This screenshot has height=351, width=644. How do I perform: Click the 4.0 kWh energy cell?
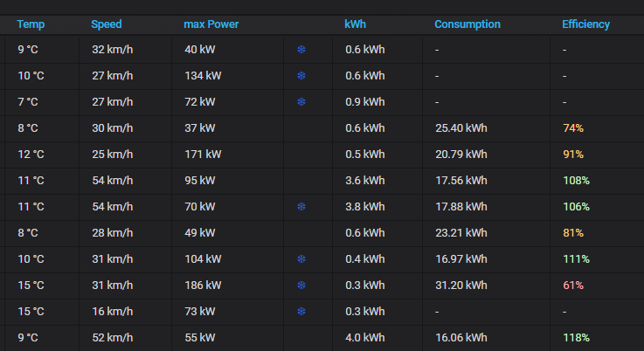coord(365,337)
